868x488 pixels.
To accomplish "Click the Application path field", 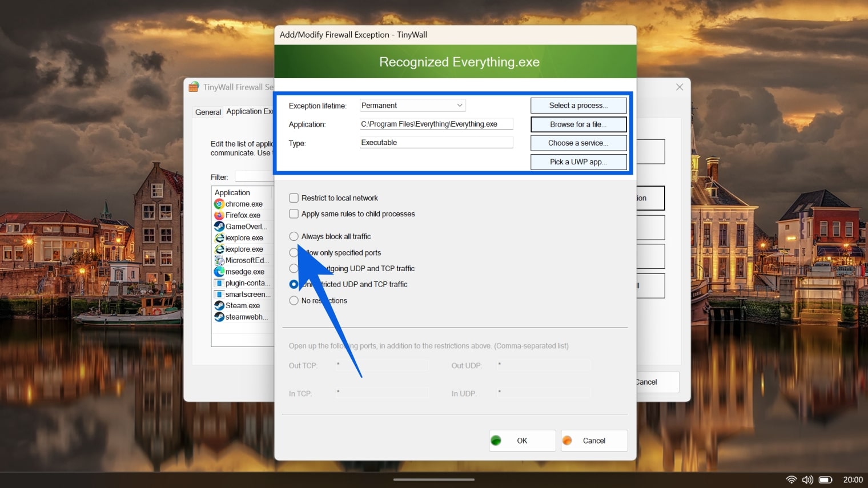I will coord(436,124).
